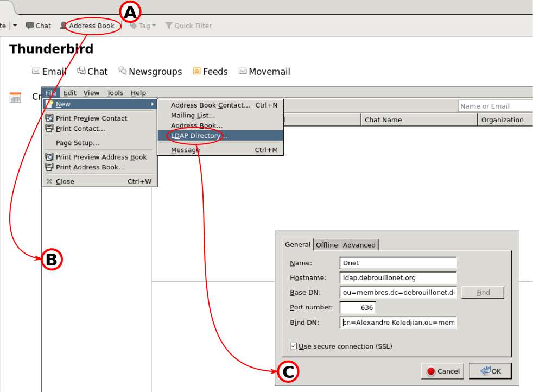Toggle Use secure connection (SSL) checkbox
Image resolution: width=533 pixels, height=392 pixels.
point(293,346)
